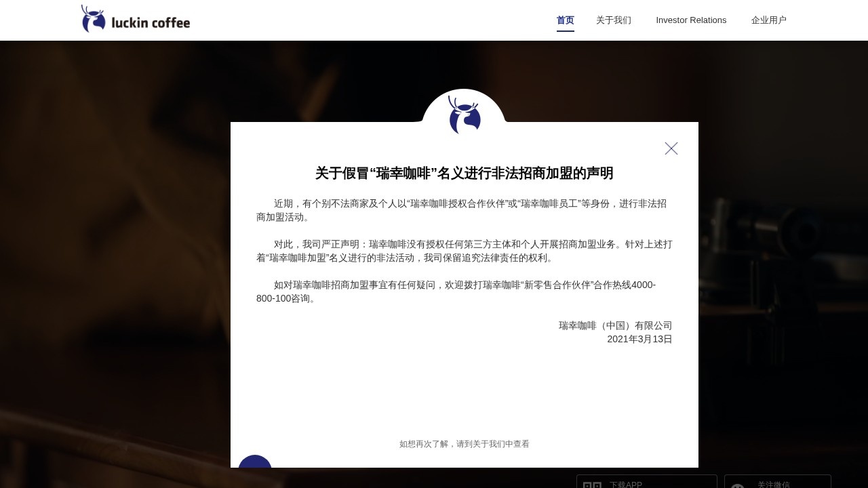Open the 企业用户 menu item
The width and height of the screenshot is (868, 488).
coord(769,20)
